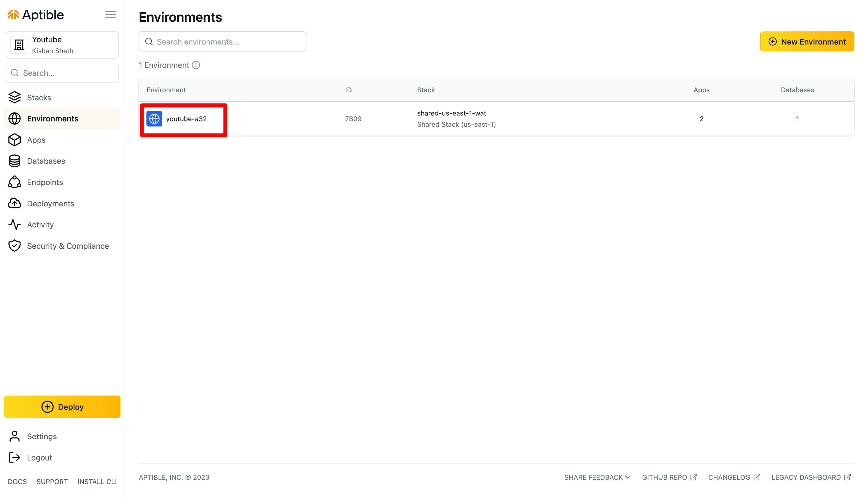
Task: Open Deployments in the sidebar
Action: tap(50, 203)
